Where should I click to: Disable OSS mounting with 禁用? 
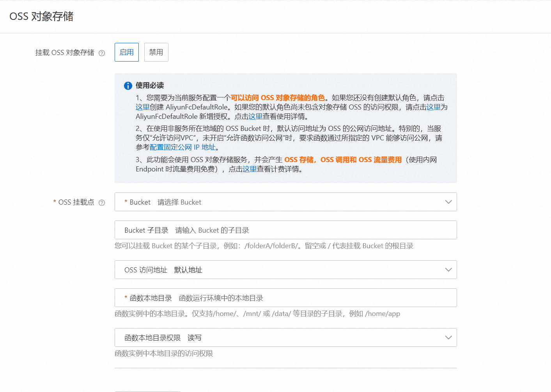click(156, 52)
